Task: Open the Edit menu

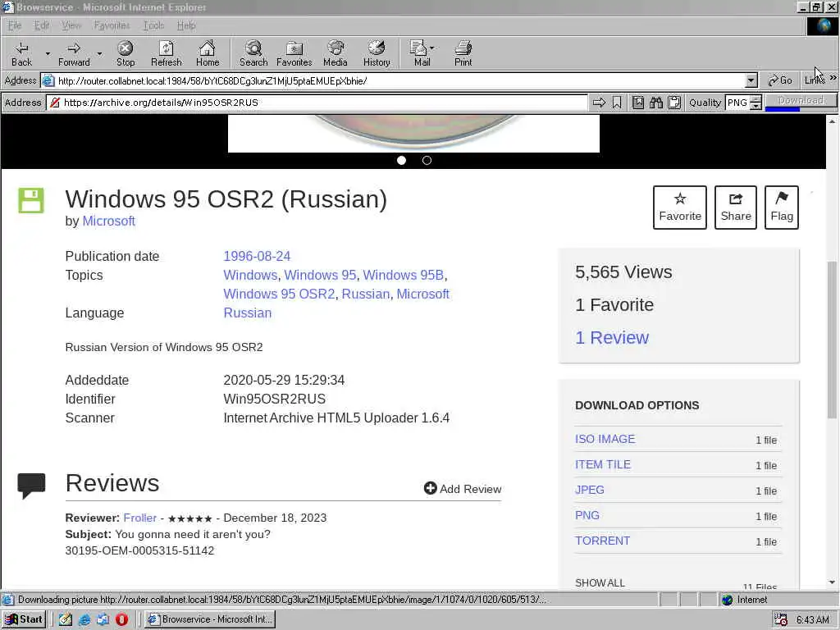Action: (41, 25)
